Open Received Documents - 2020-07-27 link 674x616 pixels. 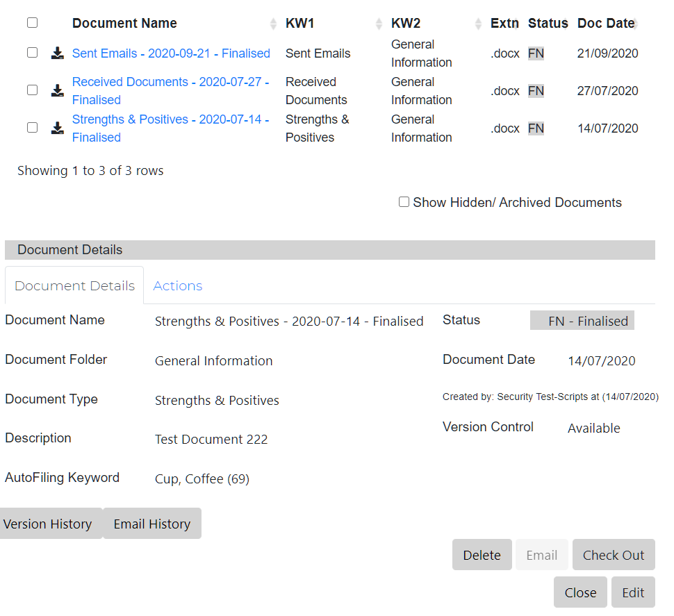tap(170, 82)
